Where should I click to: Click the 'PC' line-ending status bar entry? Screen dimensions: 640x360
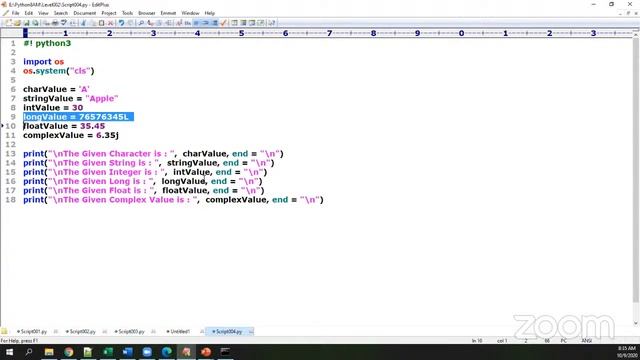[564, 340]
